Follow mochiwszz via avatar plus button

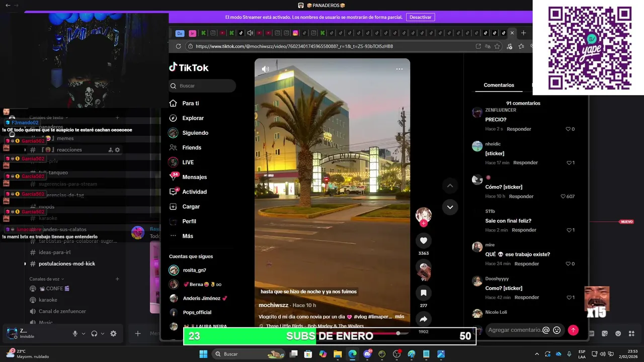[x=424, y=223]
